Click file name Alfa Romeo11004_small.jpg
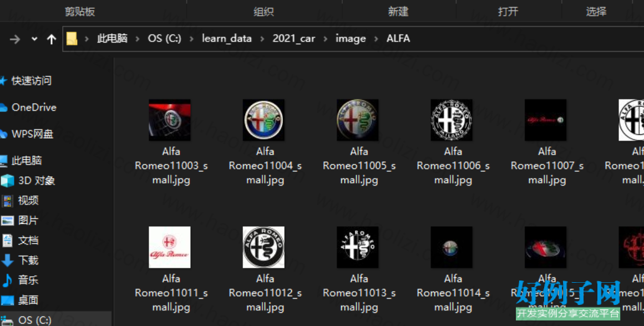The width and height of the screenshot is (644, 326). [265, 166]
